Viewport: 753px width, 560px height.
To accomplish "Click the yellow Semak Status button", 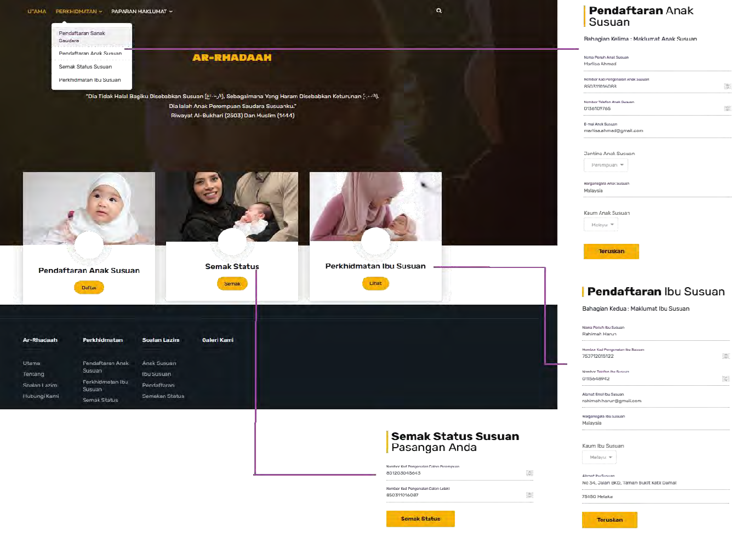I will pos(420,519).
